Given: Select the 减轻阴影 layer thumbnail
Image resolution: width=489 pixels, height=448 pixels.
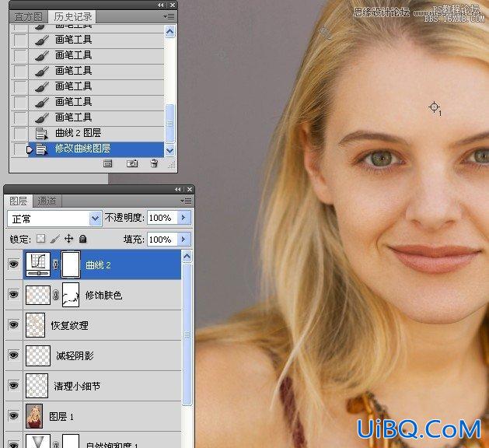Looking at the screenshot, I should coord(38,355).
